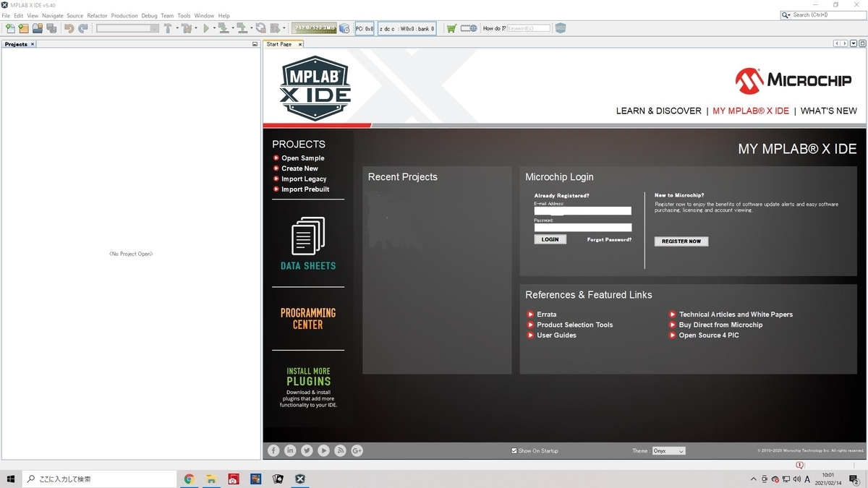
Task: Click the Redo toolbar icon
Action: coord(82,28)
